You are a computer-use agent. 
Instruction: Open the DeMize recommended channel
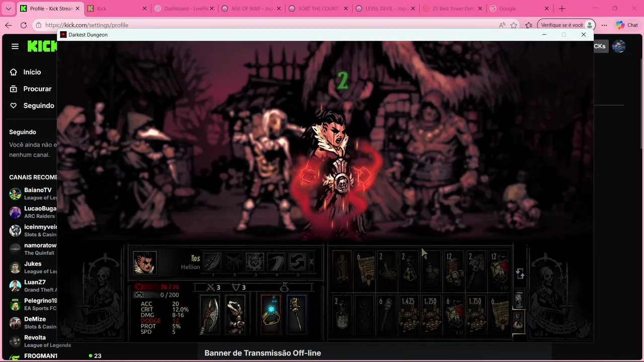[33, 322]
